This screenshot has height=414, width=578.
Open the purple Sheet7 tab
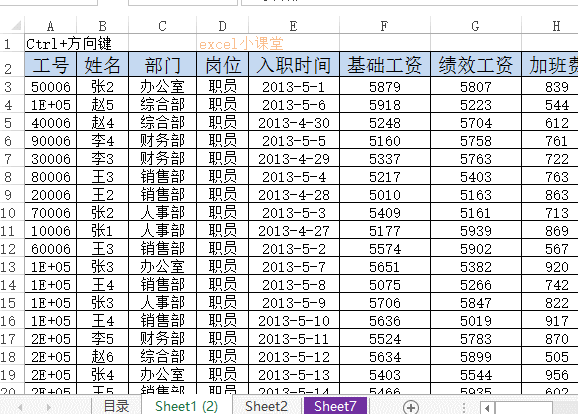pos(335,406)
